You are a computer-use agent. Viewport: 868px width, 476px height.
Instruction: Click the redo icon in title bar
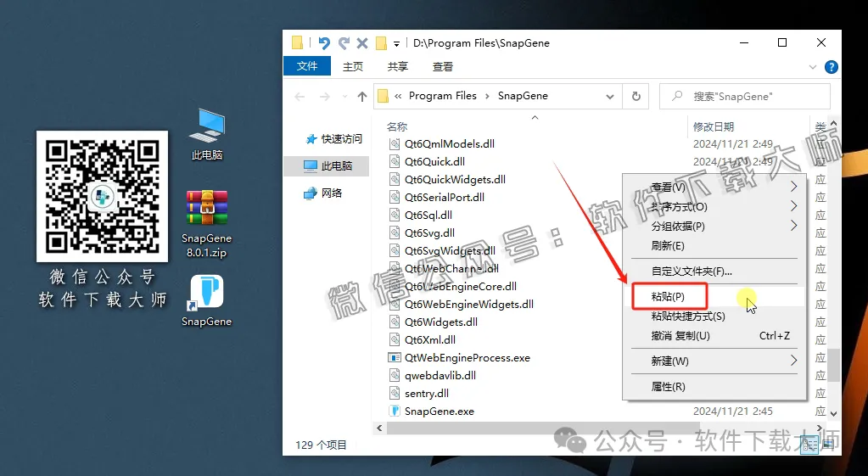pos(344,42)
